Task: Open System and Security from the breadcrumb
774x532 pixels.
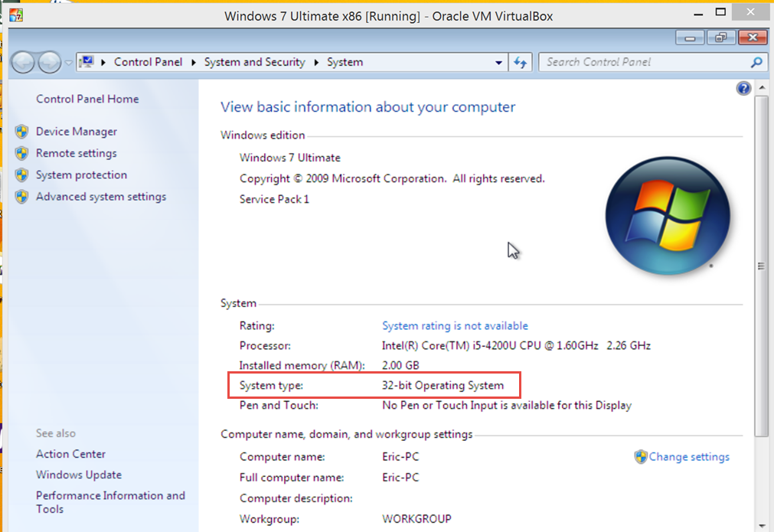Action: tap(255, 62)
